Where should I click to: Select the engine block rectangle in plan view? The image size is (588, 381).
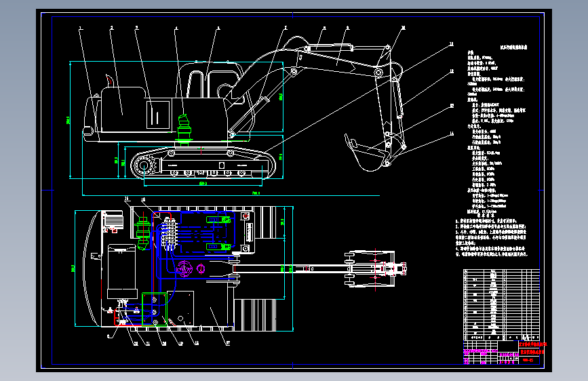(x=122, y=272)
